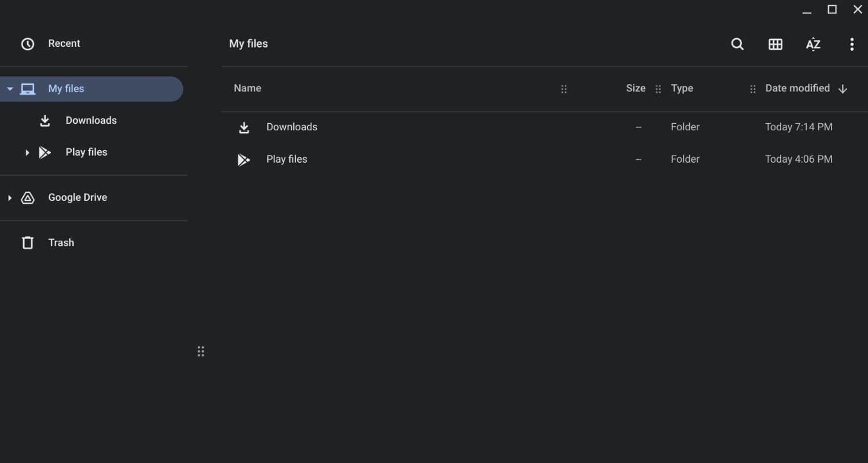Screen dimensions: 868x463
Task: Click the size dash of the Downloads row
Action: click(638, 127)
